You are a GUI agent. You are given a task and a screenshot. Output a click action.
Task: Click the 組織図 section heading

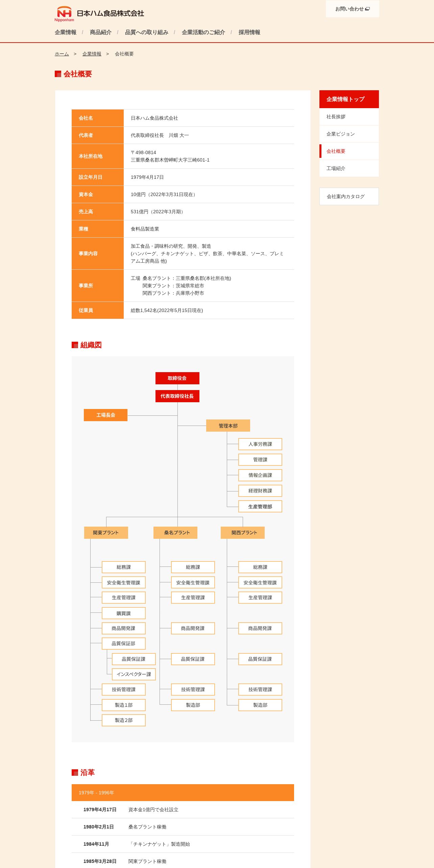coord(91,345)
